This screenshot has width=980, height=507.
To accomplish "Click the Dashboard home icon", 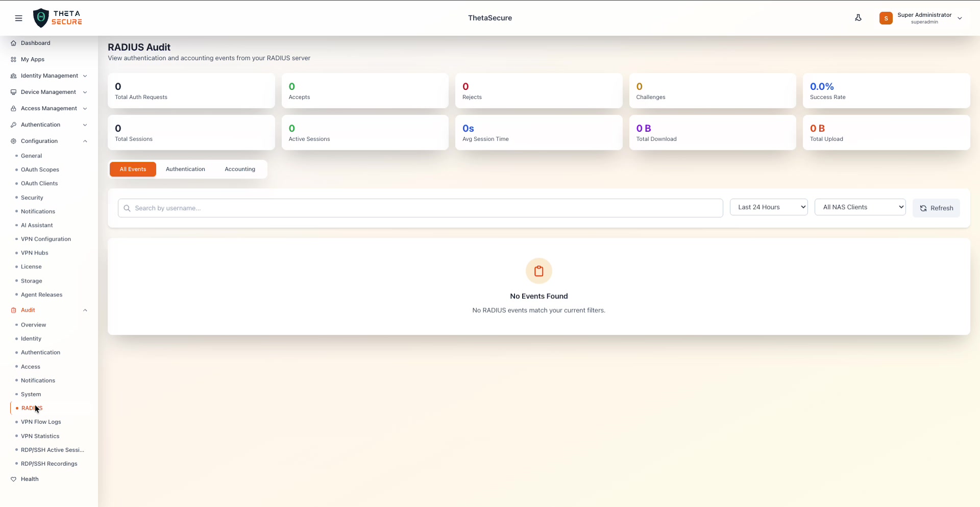I will coord(13,43).
